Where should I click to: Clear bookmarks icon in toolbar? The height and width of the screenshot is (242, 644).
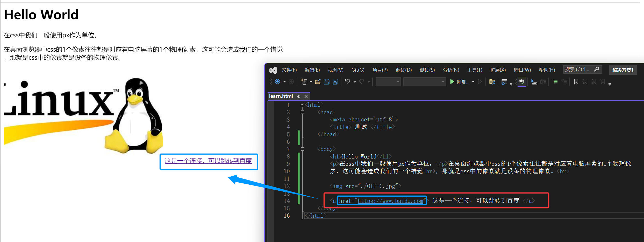pos(603,82)
